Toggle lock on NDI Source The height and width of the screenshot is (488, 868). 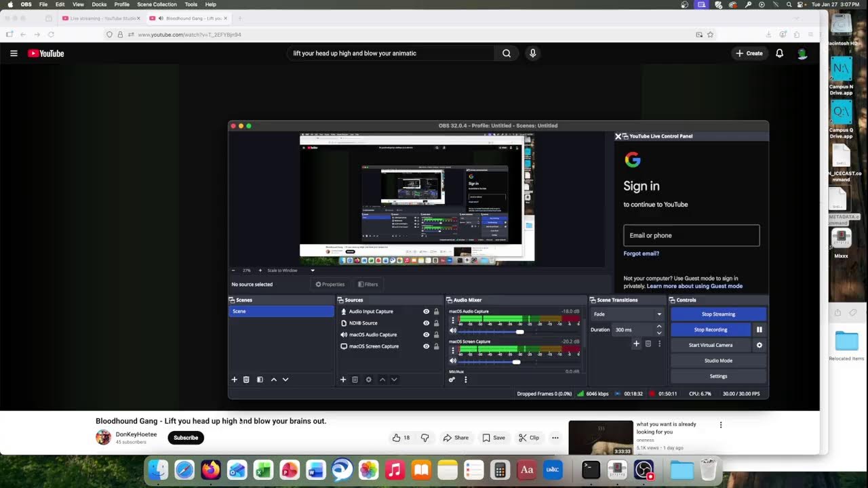coord(436,323)
